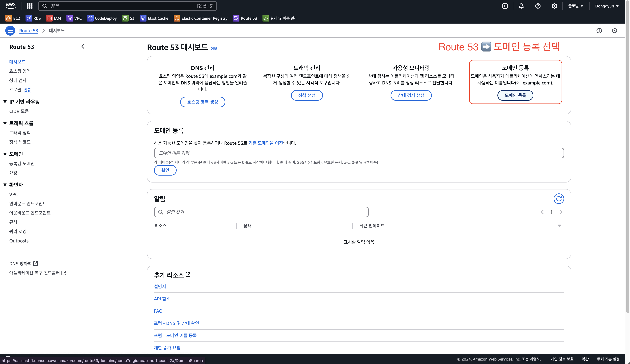
Task: Select 호스팅 영역 in the sidebar
Action: pyautogui.click(x=20, y=71)
